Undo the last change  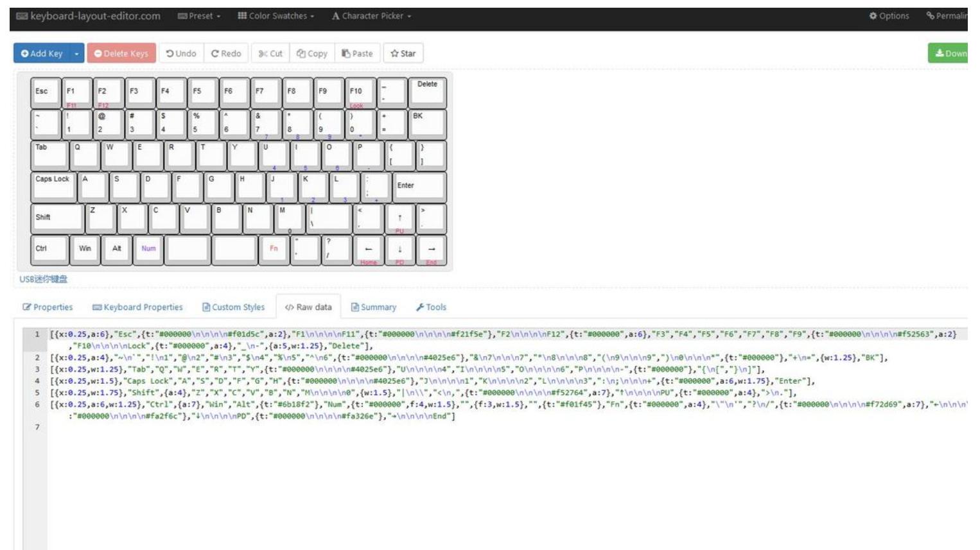(x=181, y=53)
